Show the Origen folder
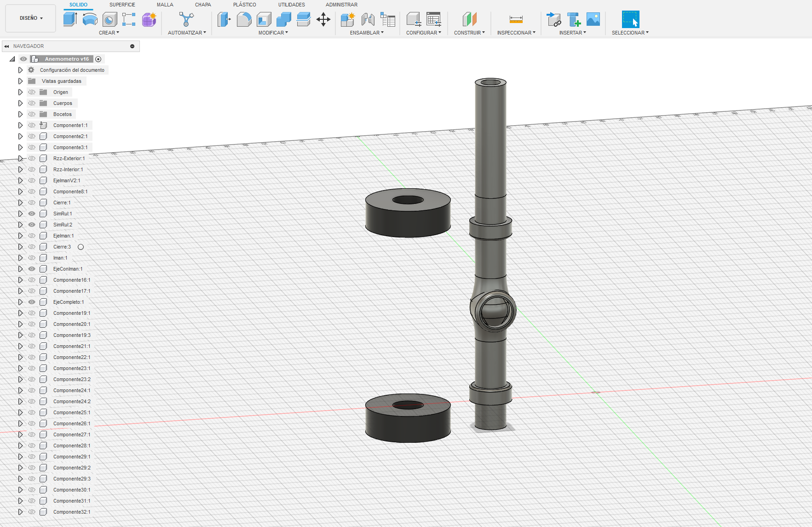 click(x=32, y=92)
